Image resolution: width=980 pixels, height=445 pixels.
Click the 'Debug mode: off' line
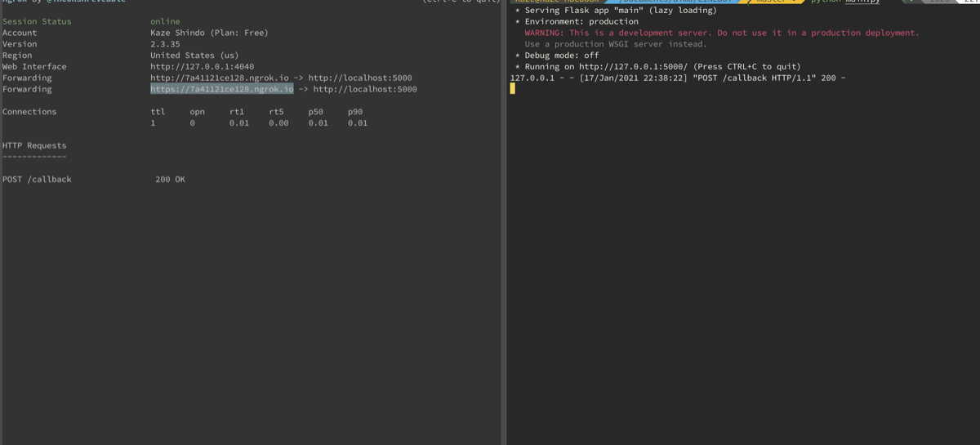557,56
